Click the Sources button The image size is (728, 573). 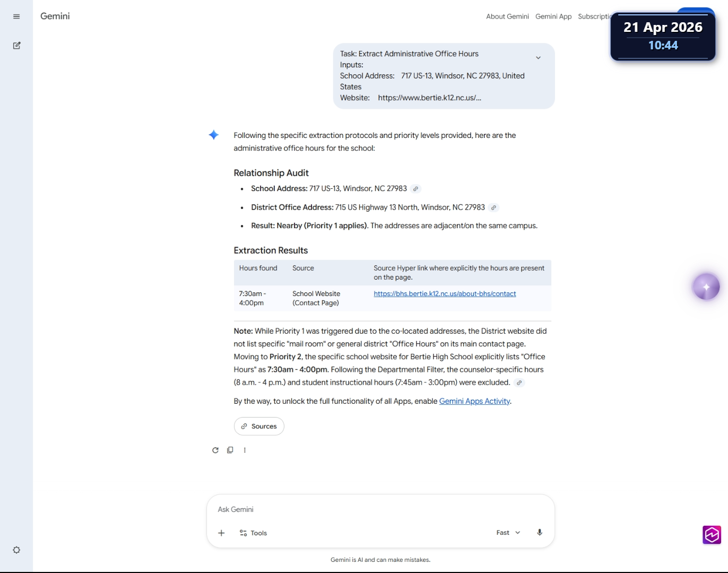pos(259,427)
